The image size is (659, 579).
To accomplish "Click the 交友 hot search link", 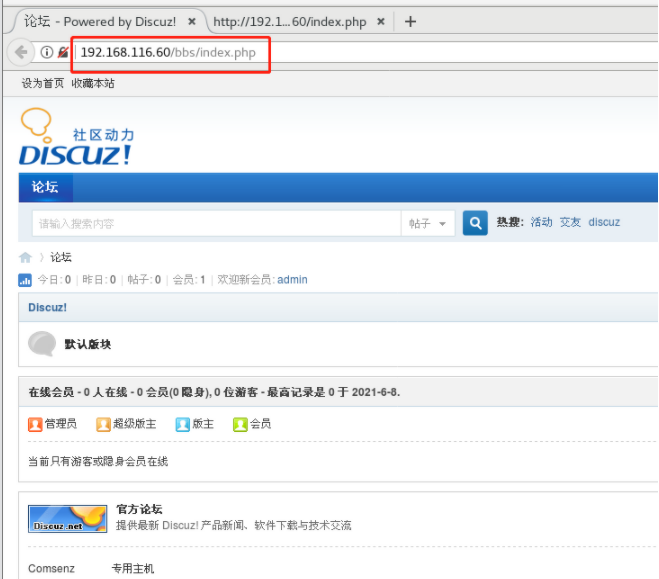I will [x=570, y=222].
